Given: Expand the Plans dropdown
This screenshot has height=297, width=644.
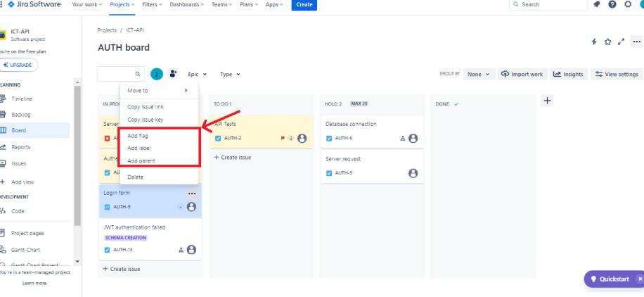Looking at the screenshot, I should [x=249, y=4].
